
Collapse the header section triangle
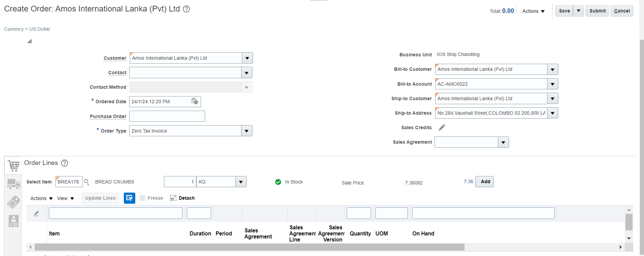click(30, 41)
